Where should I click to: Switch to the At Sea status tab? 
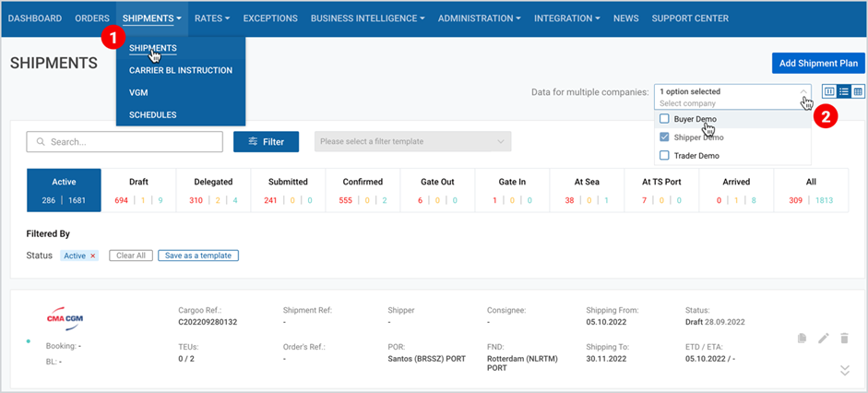click(x=587, y=190)
